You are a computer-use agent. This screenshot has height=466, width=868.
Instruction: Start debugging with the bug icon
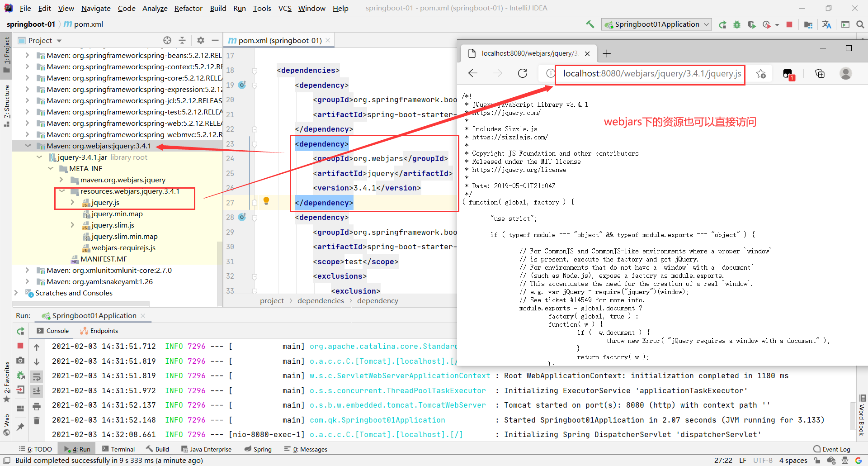click(737, 24)
